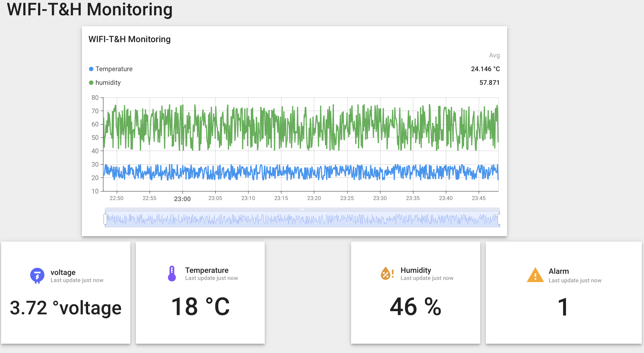The height and width of the screenshot is (353, 644).
Task: Click the purple thermometer icon
Action: [x=172, y=273]
